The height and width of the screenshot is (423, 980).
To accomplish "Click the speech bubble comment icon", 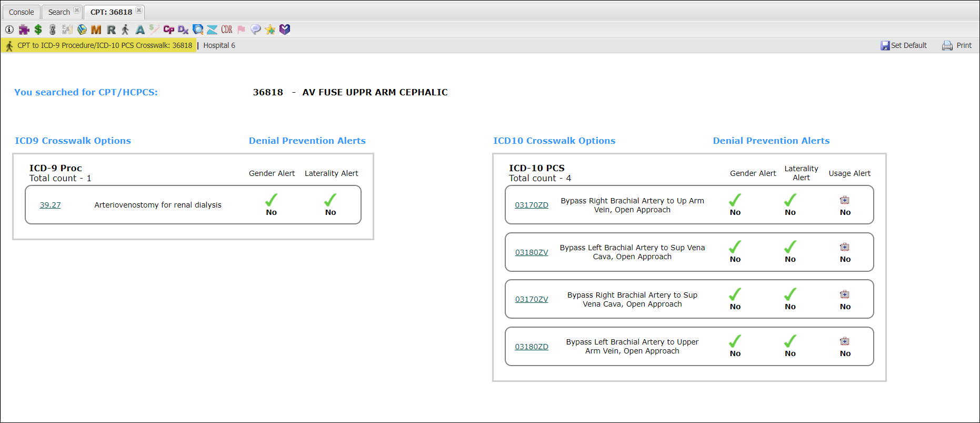I will click(x=256, y=29).
